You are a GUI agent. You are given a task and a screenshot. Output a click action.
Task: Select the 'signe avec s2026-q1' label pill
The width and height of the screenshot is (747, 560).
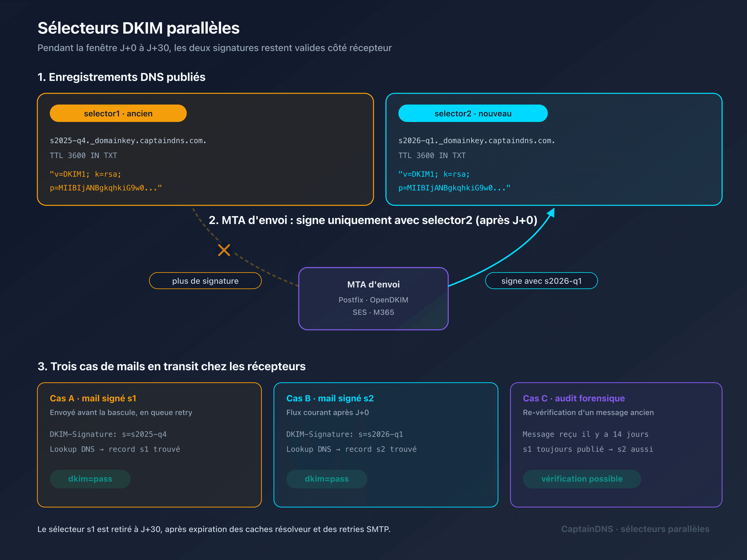(541, 281)
